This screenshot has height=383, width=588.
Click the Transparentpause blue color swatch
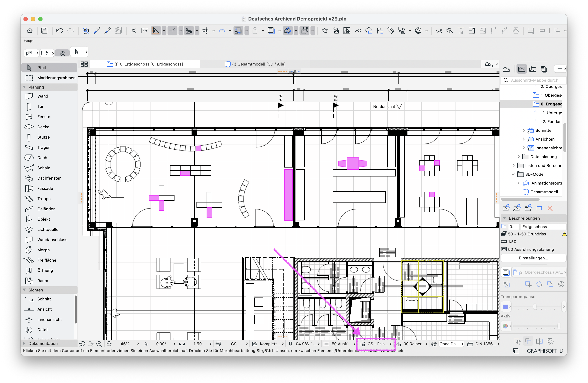pos(505,307)
